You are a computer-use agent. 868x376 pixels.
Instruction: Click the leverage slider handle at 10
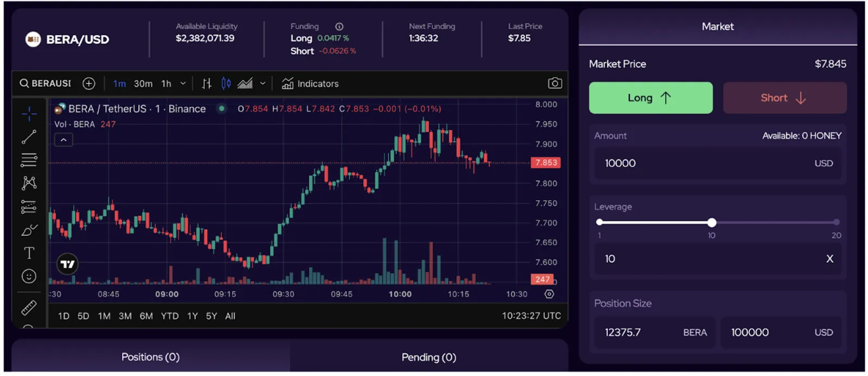tap(712, 222)
